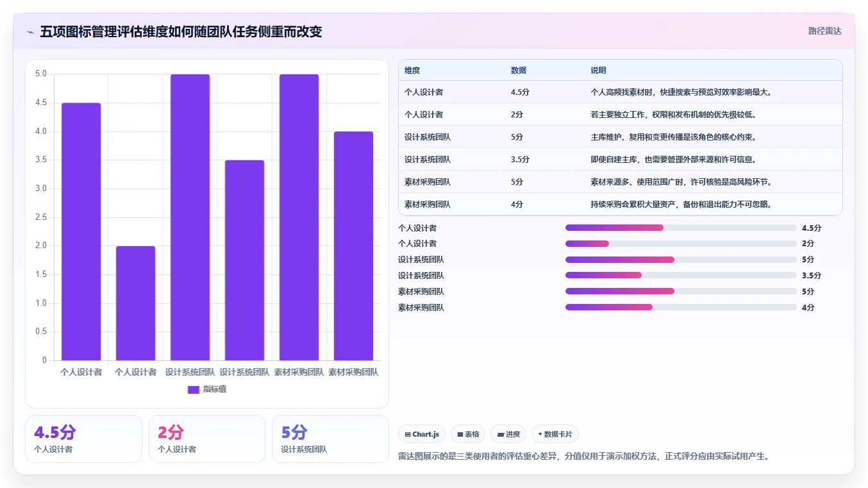Click the 0 tick on the chart's y-axis

44,360
